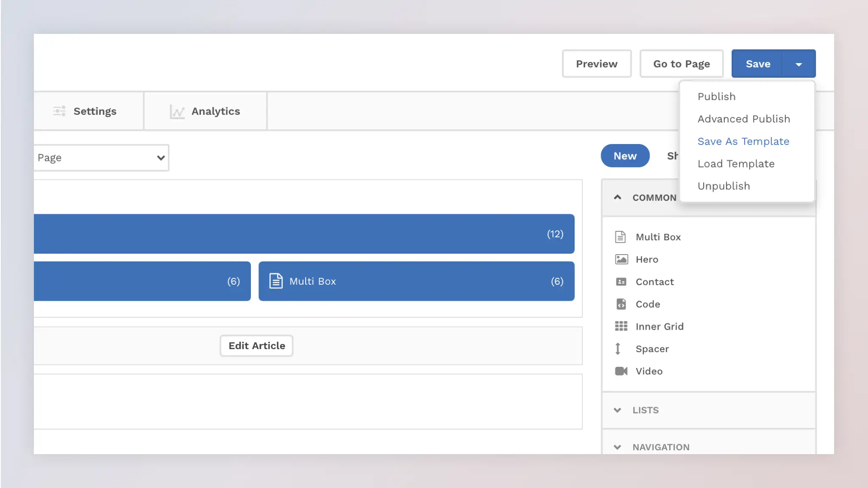Open the Save button dropdown arrow
868x488 pixels.
point(799,64)
